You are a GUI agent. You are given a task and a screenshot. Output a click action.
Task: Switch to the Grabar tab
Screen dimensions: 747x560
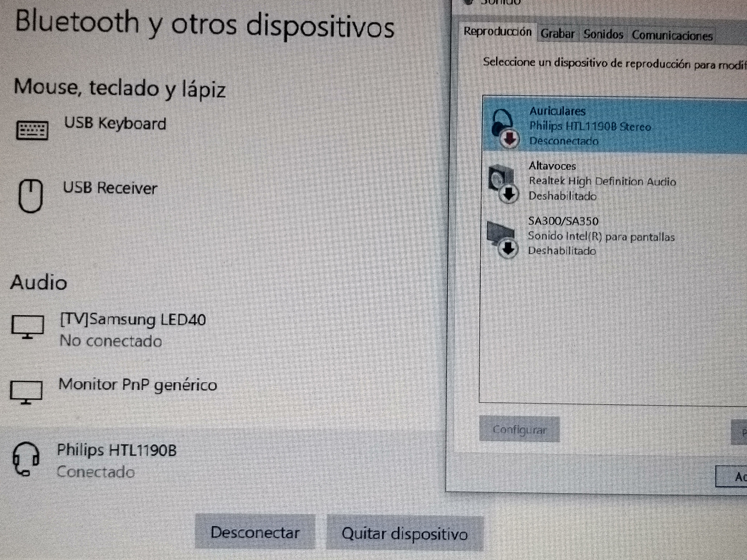(x=558, y=34)
